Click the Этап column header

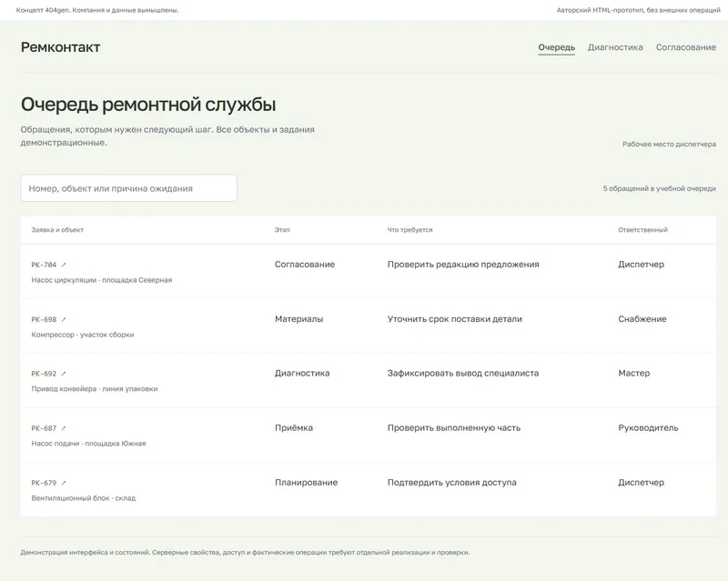click(x=282, y=230)
